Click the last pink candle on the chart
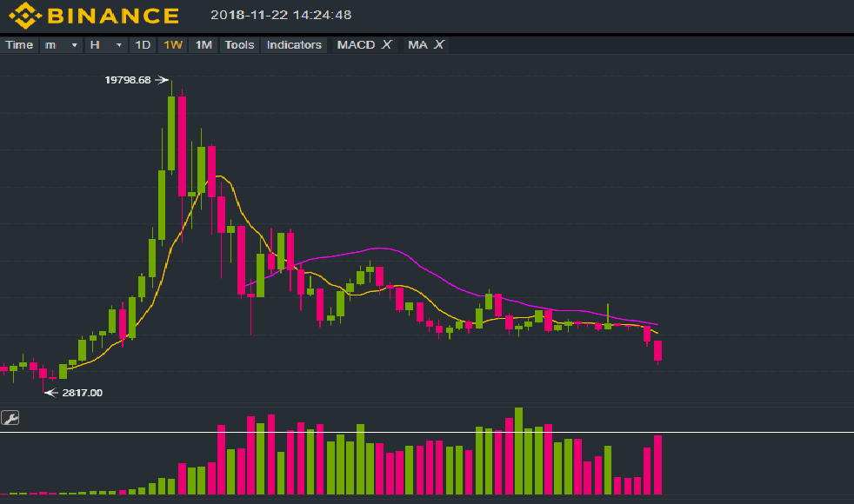Viewport: 854px width, 504px height. click(x=658, y=350)
